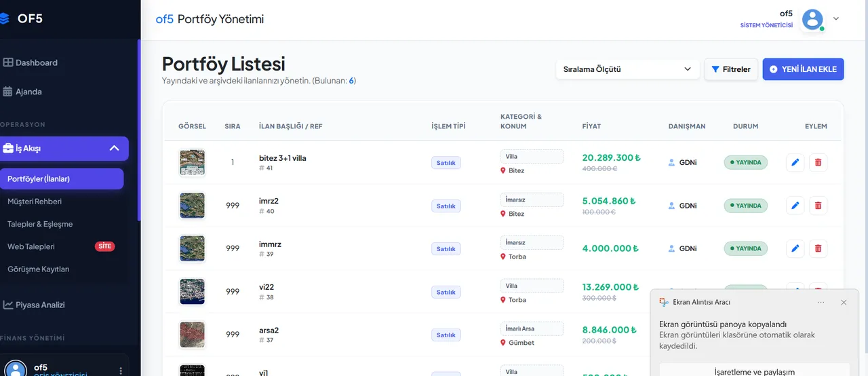Open the snipping tool notification options menu
868x376 pixels.
(x=821, y=302)
